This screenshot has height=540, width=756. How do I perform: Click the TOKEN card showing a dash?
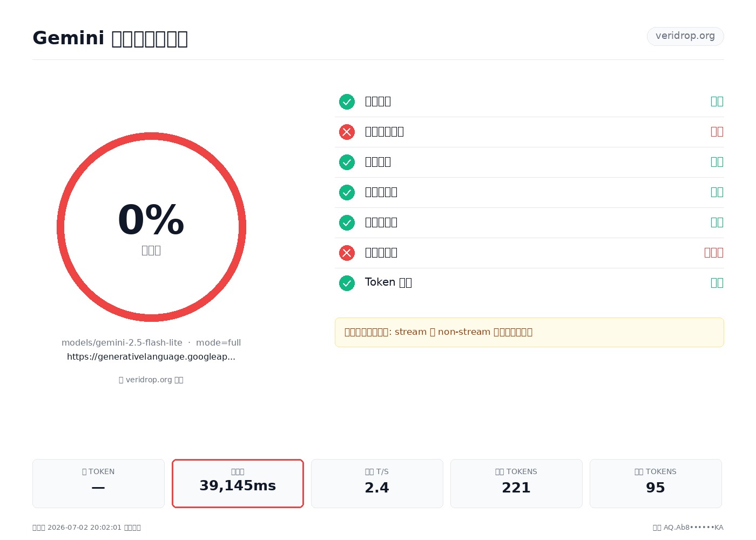98,483
